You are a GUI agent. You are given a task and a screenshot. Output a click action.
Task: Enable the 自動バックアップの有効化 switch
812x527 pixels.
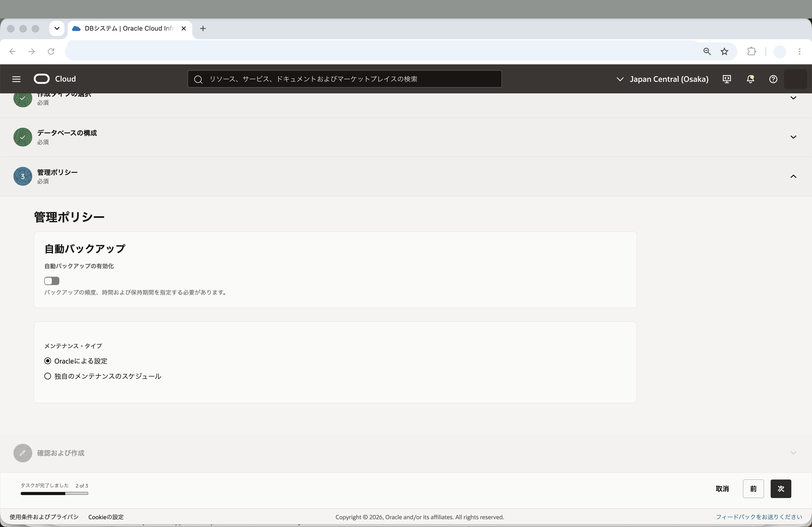coord(52,281)
